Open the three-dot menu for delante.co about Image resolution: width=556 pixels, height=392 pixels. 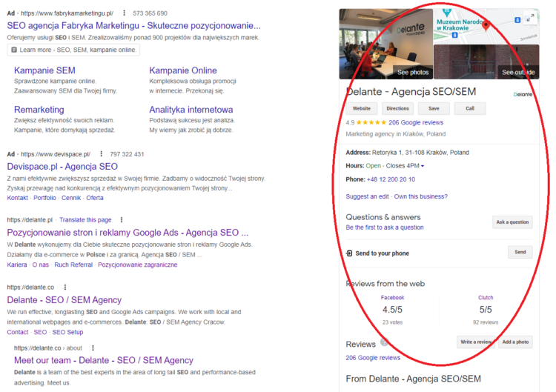click(93, 348)
